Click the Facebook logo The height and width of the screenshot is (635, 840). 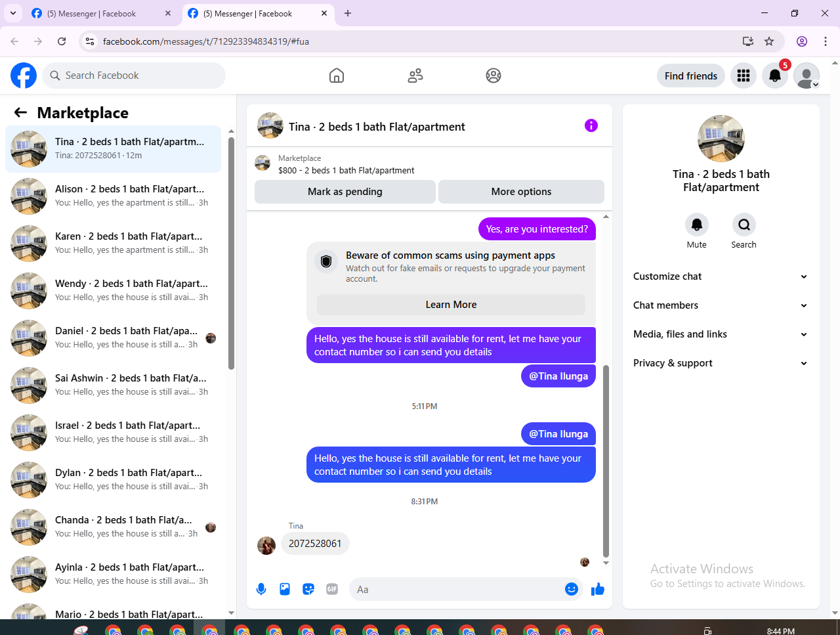click(x=24, y=76)
